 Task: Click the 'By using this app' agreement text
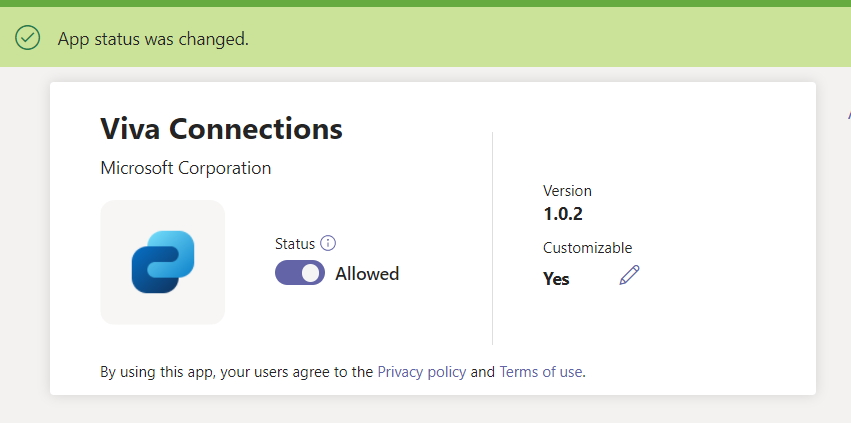(237, 372)
